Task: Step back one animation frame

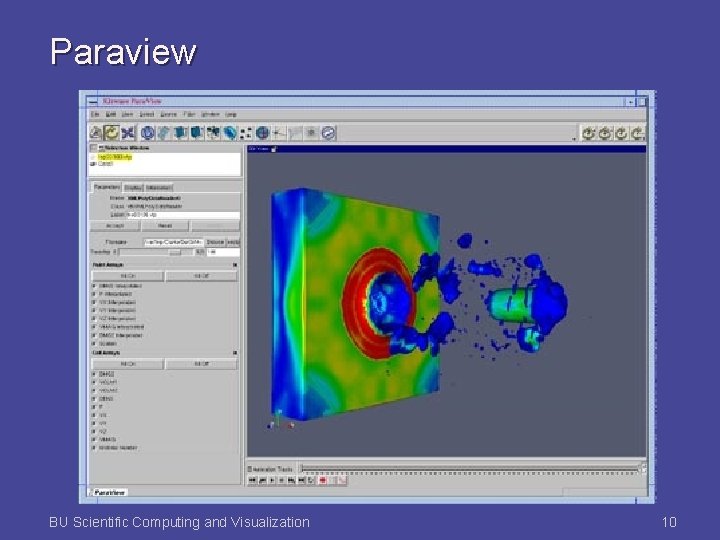Action: pos(262,480)
